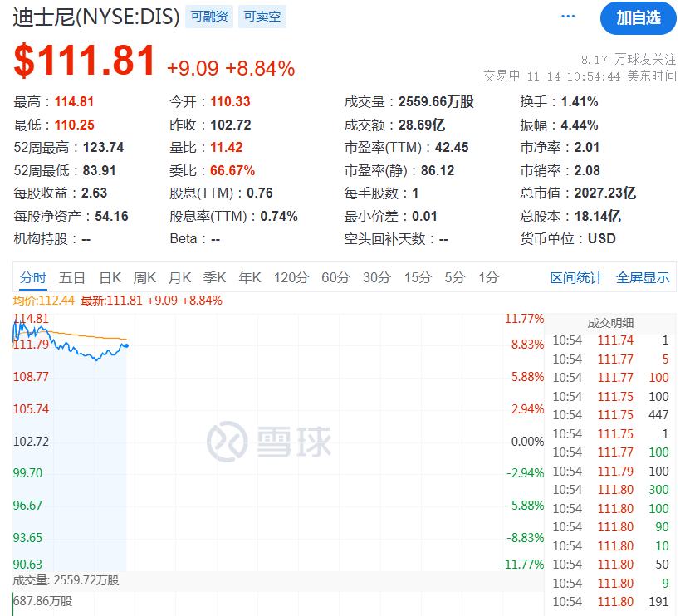Select the 日K daily candlestick tab
Viewport: 690px width, 616px height.
point(110,279)
